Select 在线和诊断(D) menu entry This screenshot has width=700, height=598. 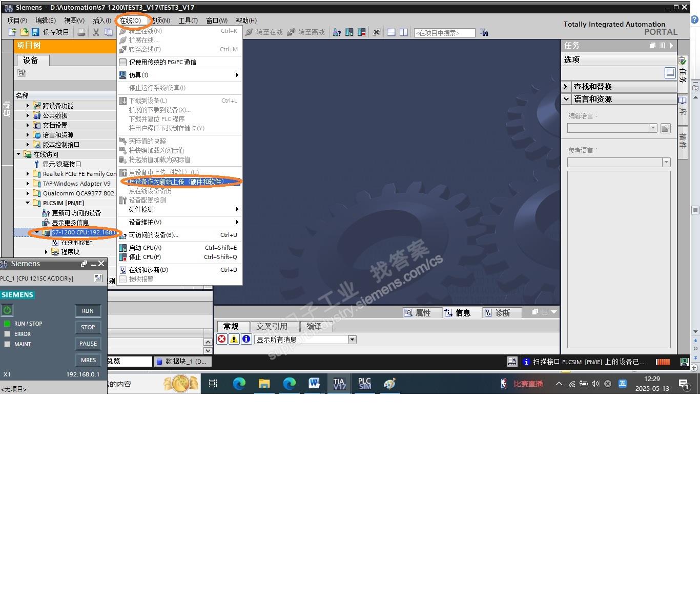point(179,270)
